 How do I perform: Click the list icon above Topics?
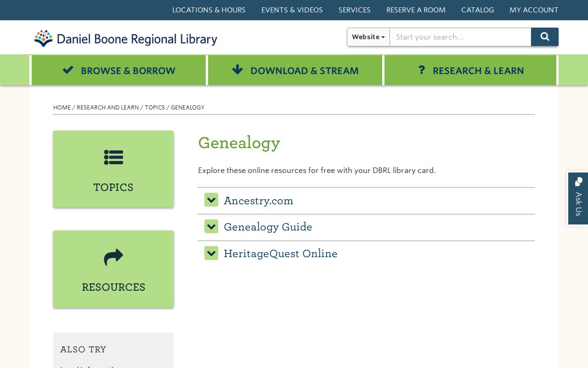113,157
